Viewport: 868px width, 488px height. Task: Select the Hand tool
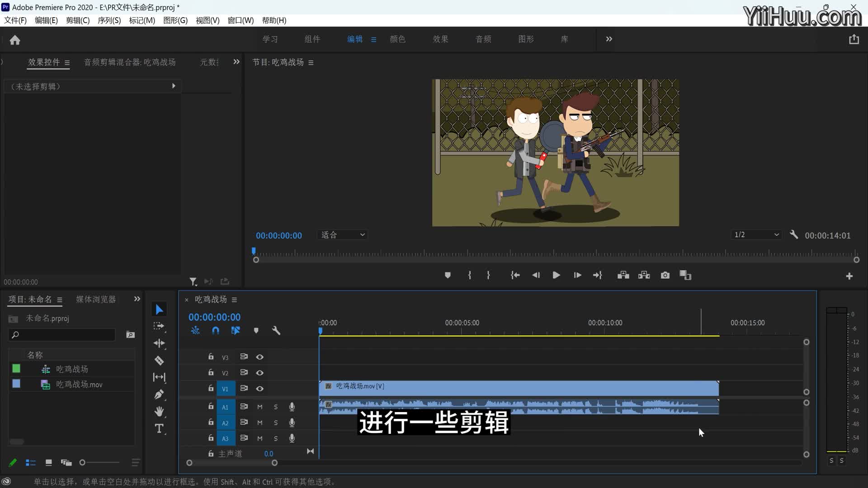(159, 412)
